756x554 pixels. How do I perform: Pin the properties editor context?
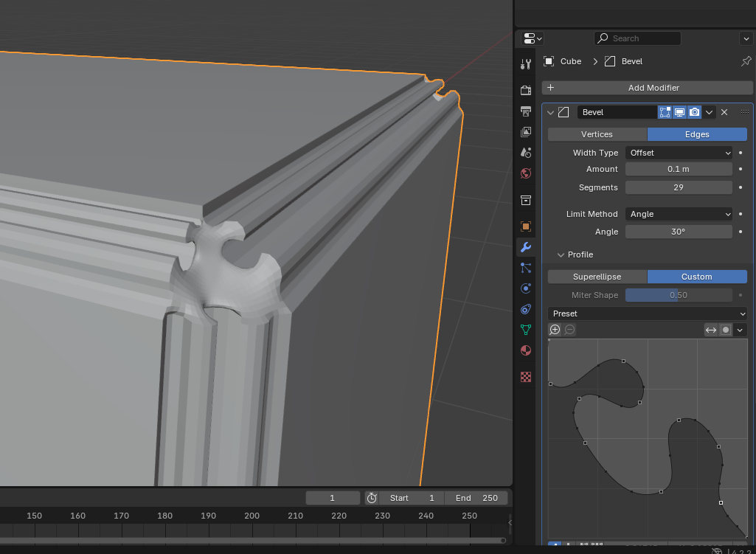tap(746, 61)
